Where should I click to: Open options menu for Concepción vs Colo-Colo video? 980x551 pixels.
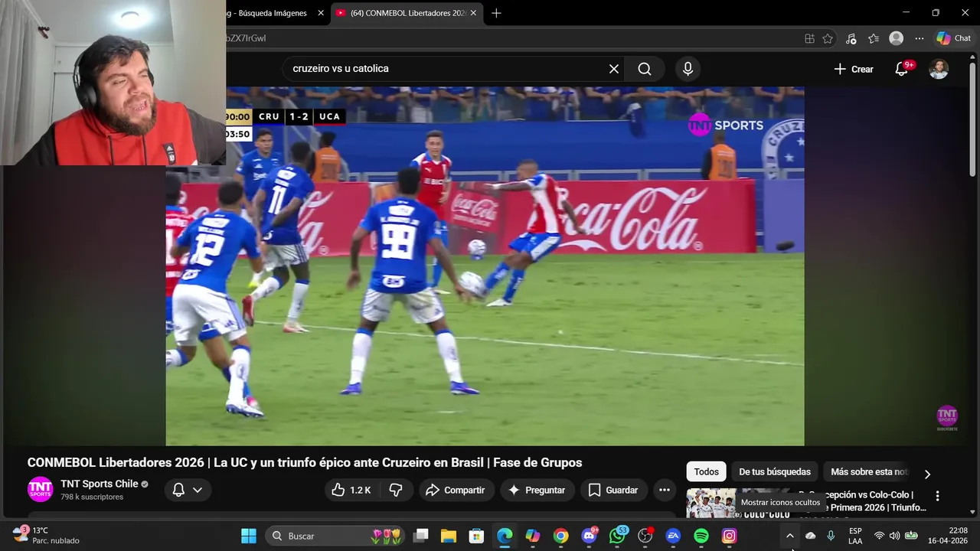(x=937, y=496)
